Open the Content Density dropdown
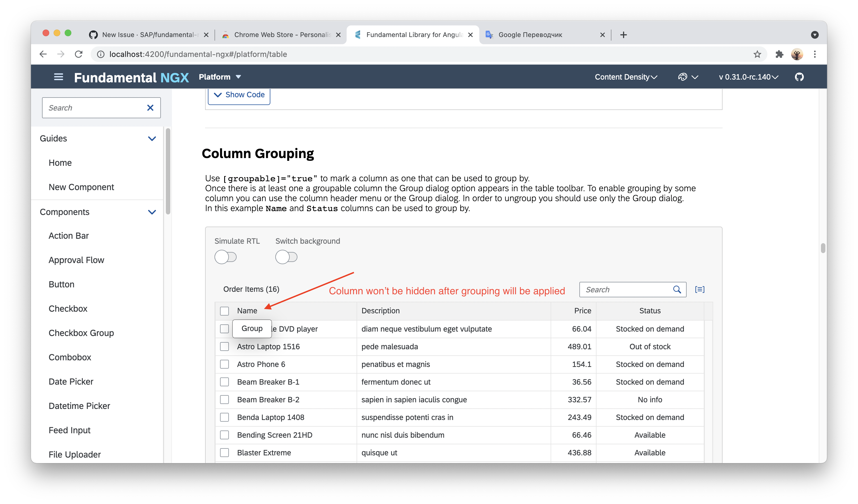The image size is (858, 504). point(626,77)
